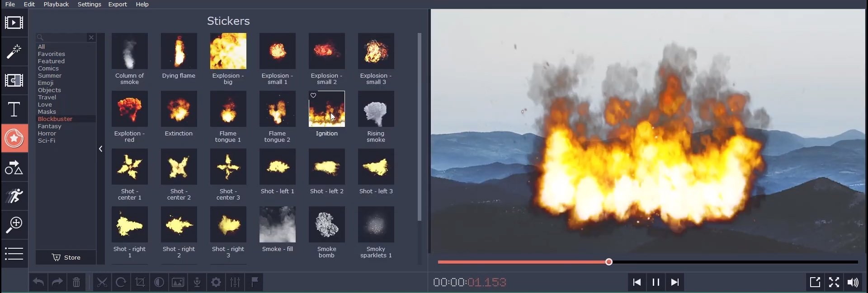Screen dimensions: 868x293
Task: Select the Smoke bomb sticker thumbnail
Action: click(x=326, y=225)
